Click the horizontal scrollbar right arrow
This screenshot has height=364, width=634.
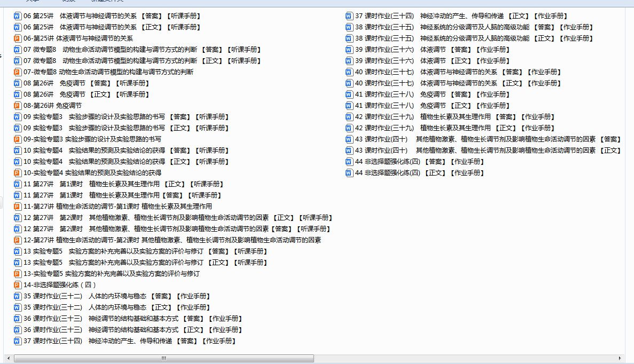[620, 358]
